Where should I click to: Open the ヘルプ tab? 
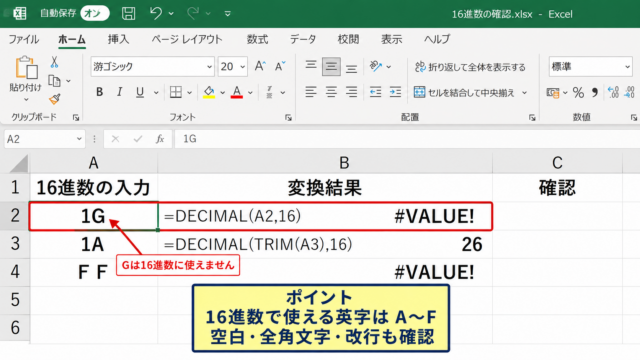click(x=437, y=39)
